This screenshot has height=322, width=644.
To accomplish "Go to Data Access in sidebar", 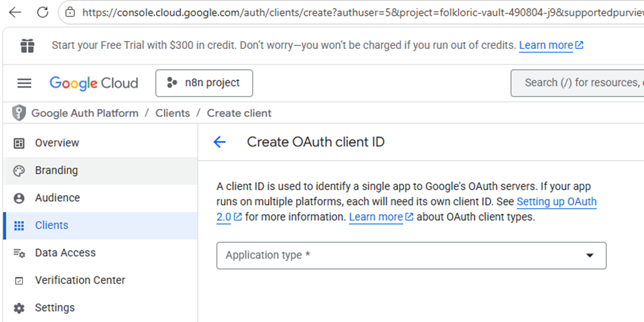I will click(65, 253).
